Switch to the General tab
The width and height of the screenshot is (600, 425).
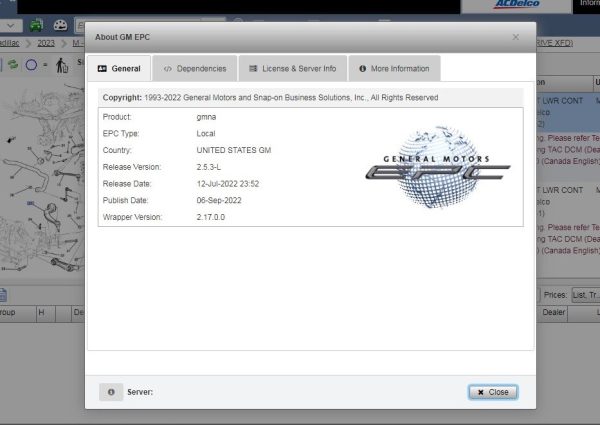click(x=119, y=68)
